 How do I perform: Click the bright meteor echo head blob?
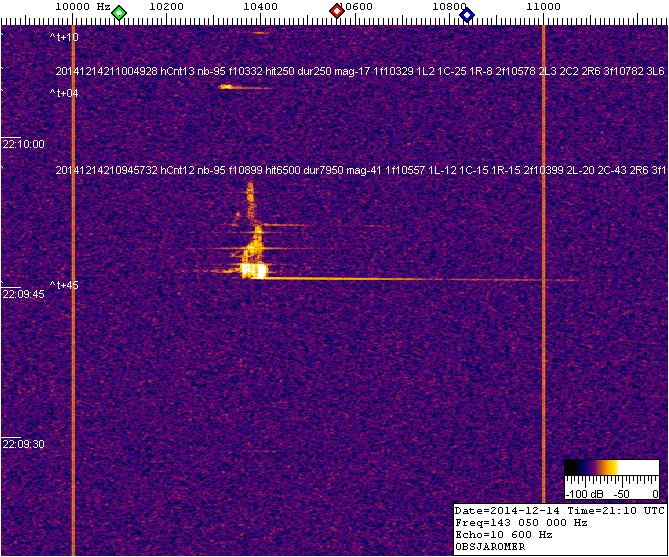pos(254,270)
